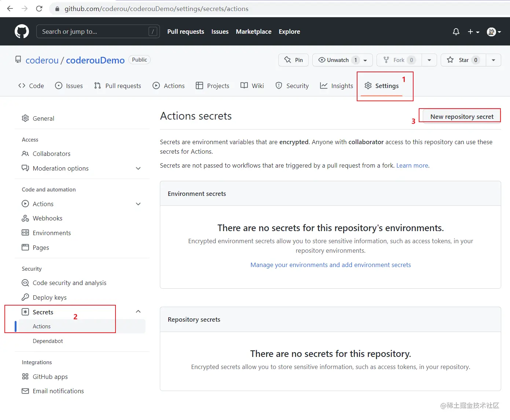Open Explore in top navigation

point(289,32)
